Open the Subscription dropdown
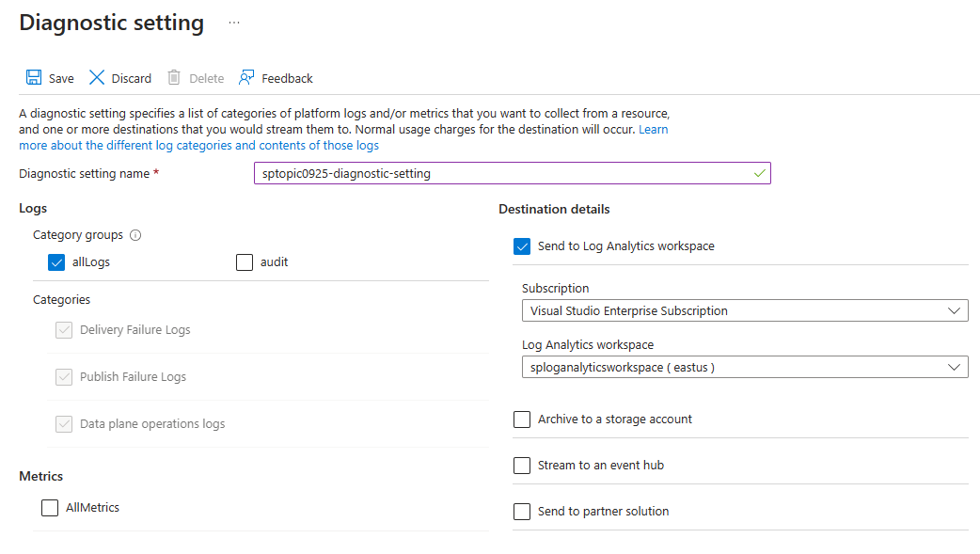Image resolution: width=980 pixels, height=554 pixels. tap(745, 310)
